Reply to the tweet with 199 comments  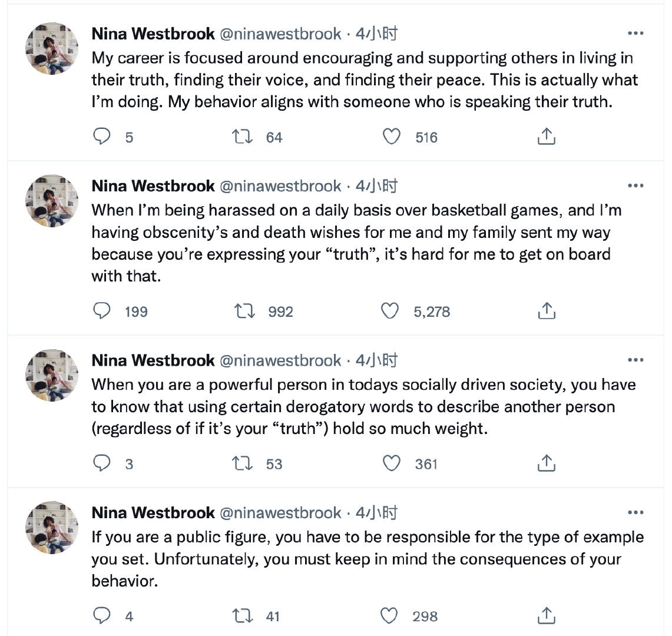click(x=102, y=311)
